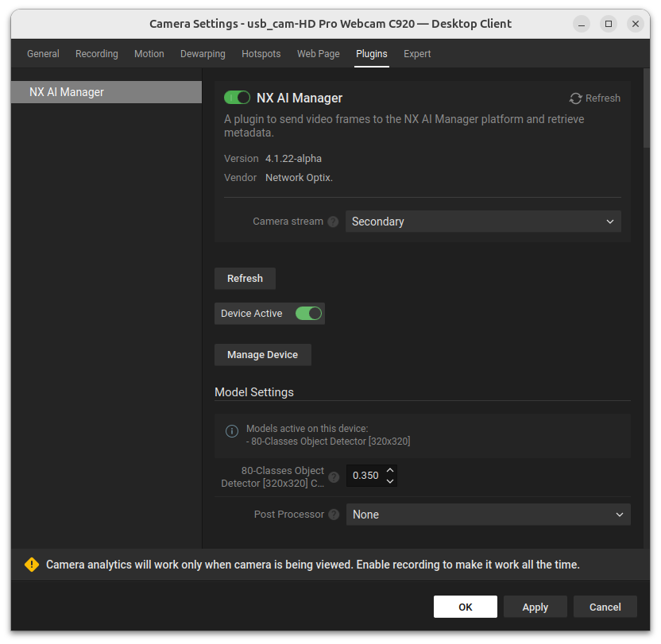Click the vertical scrollbar of the plugin panel

[x=647, y=108]
